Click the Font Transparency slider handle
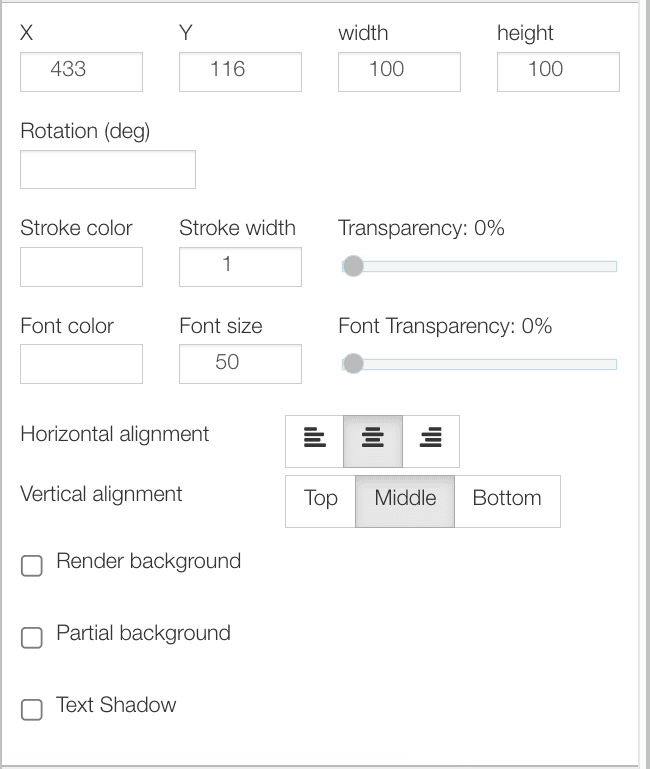The height and width of the screenshot is (769, 650). coord(352,364)
